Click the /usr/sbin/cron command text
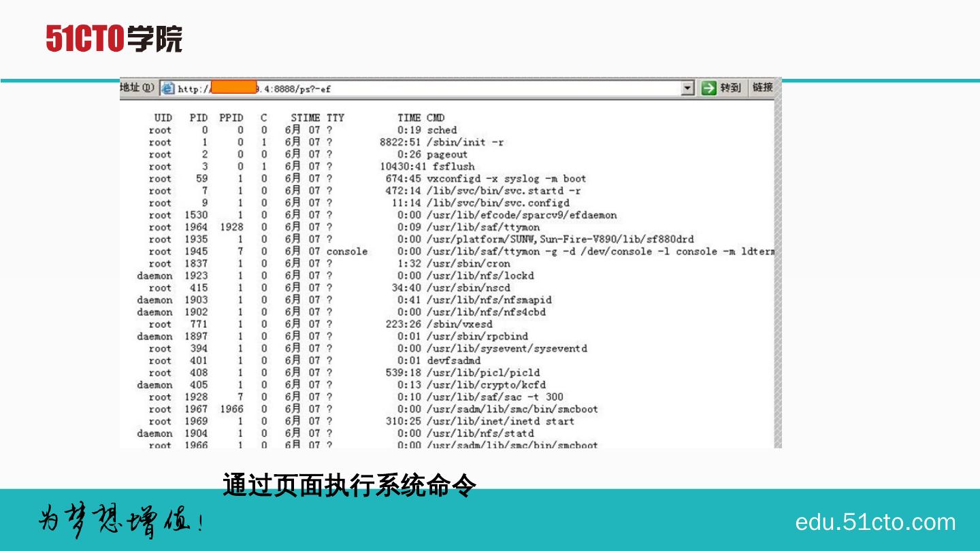This screenshot has height=551, width=980. tap(468, 264)
